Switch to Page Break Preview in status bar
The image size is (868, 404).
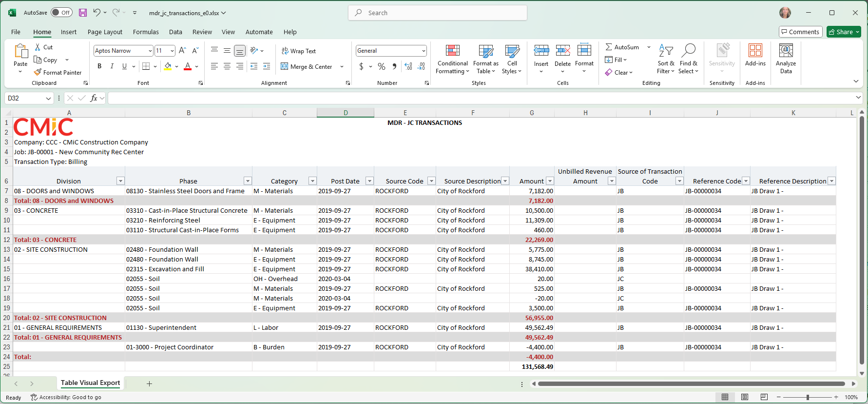tap(764, 397)
